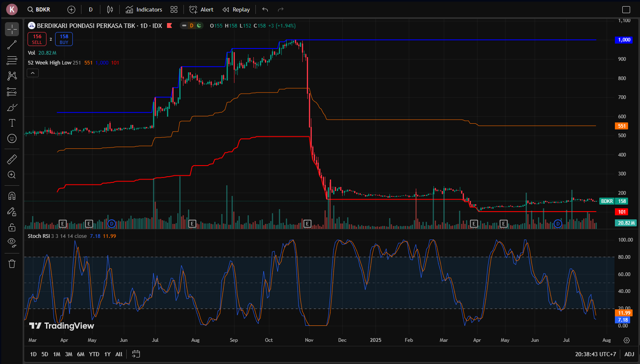Open symbol search for BDKR
This screenshot has height=364, width=640.
click(39, 9)
